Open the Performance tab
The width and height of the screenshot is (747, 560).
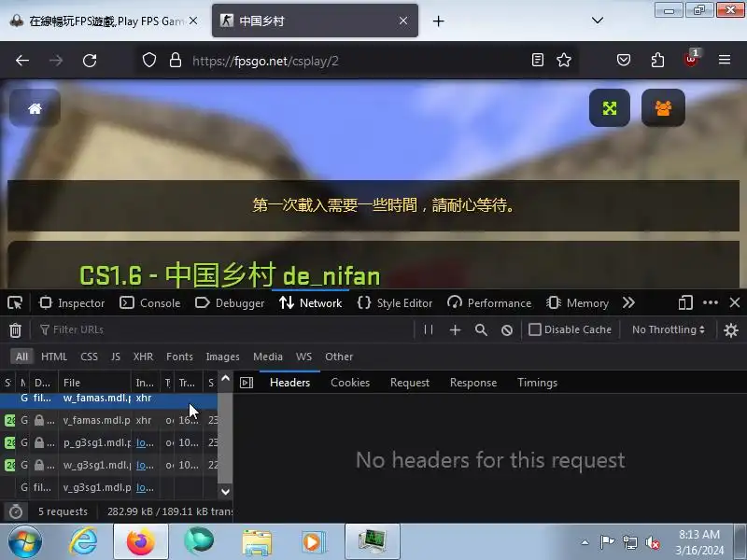[x=489, y=302]
